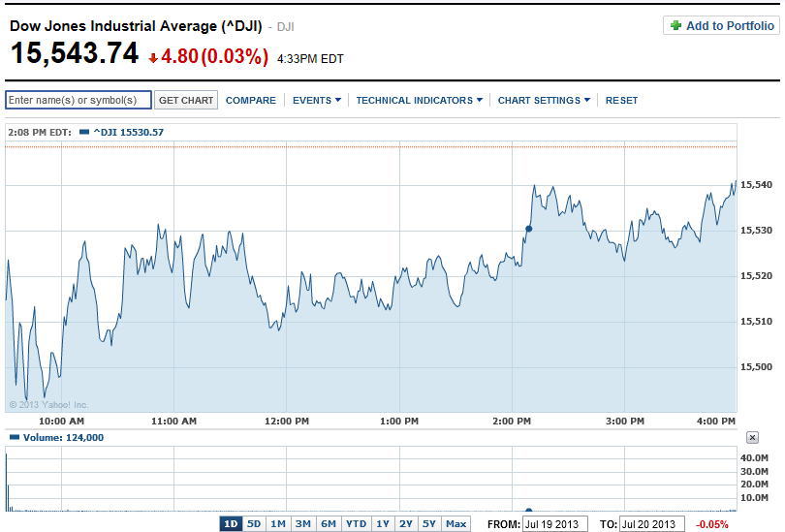
Task: Click the 2:08 PM EDT: time label
Action: coord(40,132)
